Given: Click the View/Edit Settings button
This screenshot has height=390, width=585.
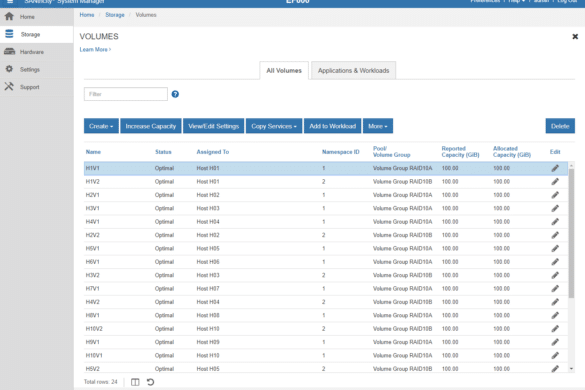Looking at the screenshot, I should tap(213, 126).
